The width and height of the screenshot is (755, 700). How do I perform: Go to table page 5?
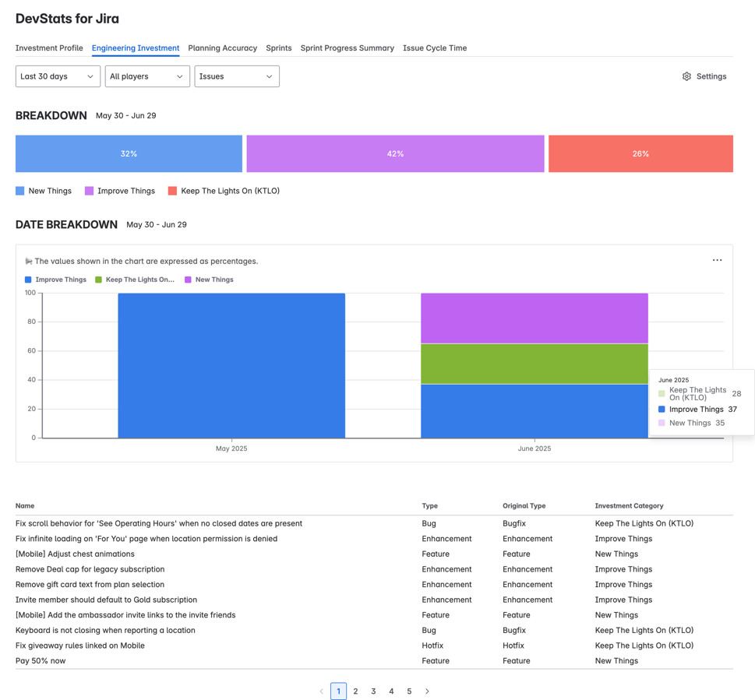(409, 691)
